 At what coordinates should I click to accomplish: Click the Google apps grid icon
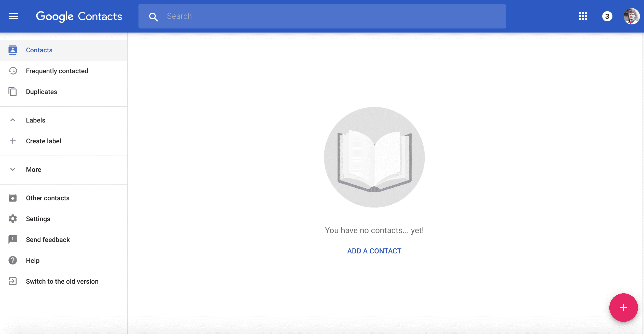click(x=583, y=16)
